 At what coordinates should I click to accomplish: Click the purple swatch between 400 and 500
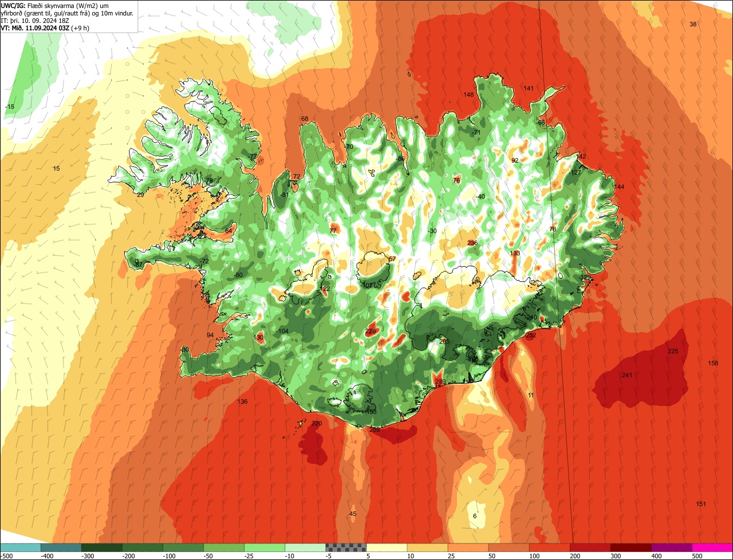[671, 547]
